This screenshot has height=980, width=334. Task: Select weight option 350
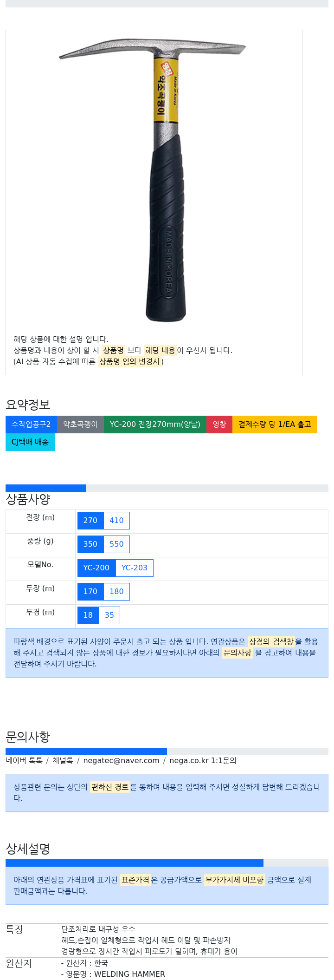[90, 544]
